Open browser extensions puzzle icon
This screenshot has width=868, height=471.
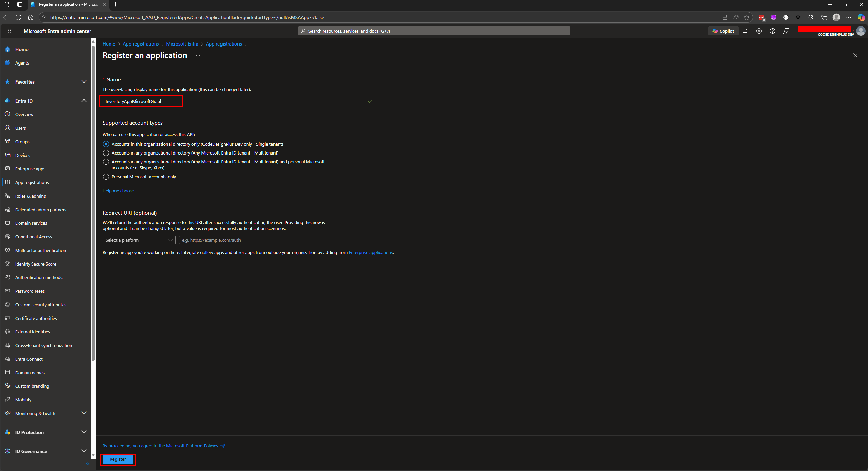[811, 17]
